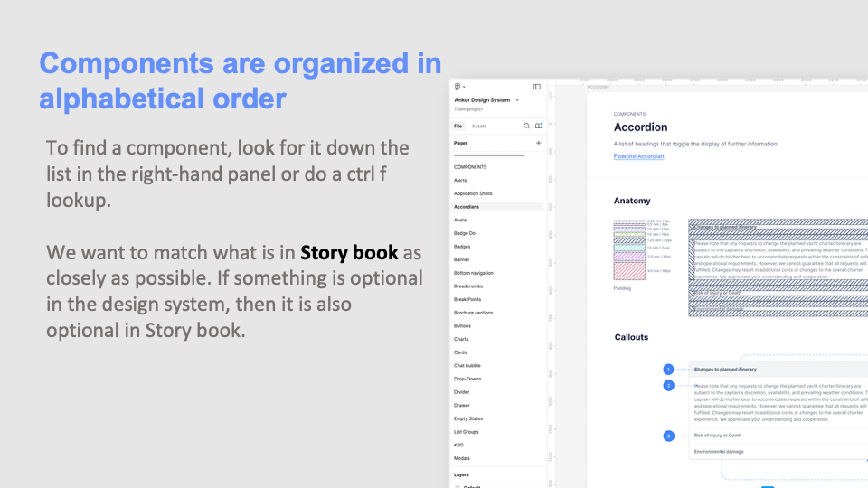Toggle the sidebar panel layout icon
Viewport: 868px width, 488px height.
click(x=536, y=87)
